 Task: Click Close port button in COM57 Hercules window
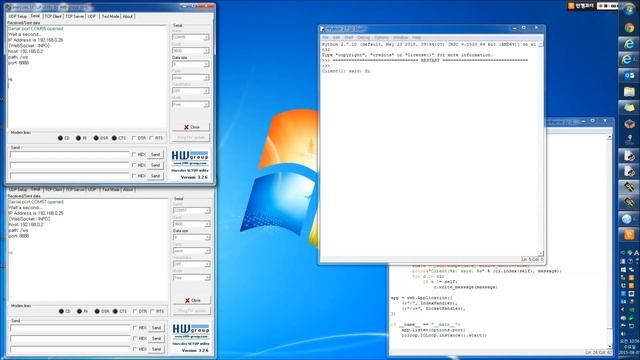[192, 300]
